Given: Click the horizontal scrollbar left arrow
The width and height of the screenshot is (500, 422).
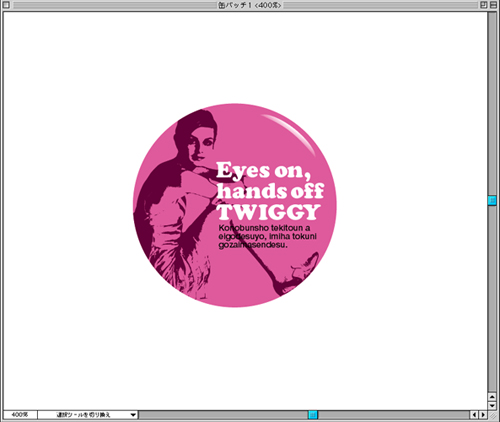Looking at the screenshot, I should [474, 415].
